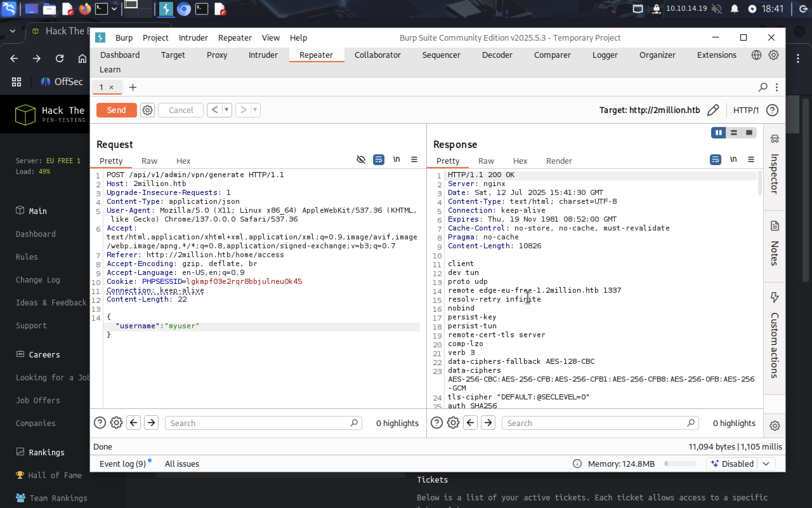The image size is (812, 508).
Task: Expand the back history dropdown arrow
Action: tap(226, 110)
